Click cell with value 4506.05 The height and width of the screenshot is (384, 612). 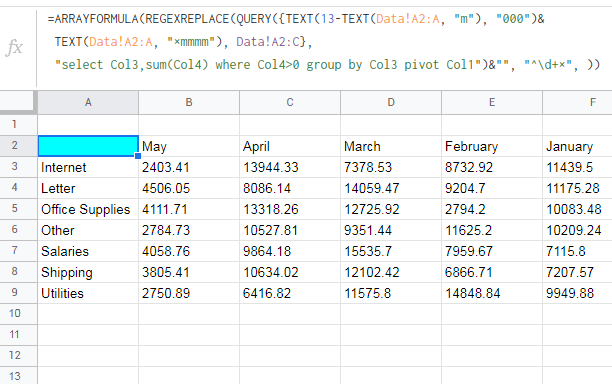[x=189, y=188]
